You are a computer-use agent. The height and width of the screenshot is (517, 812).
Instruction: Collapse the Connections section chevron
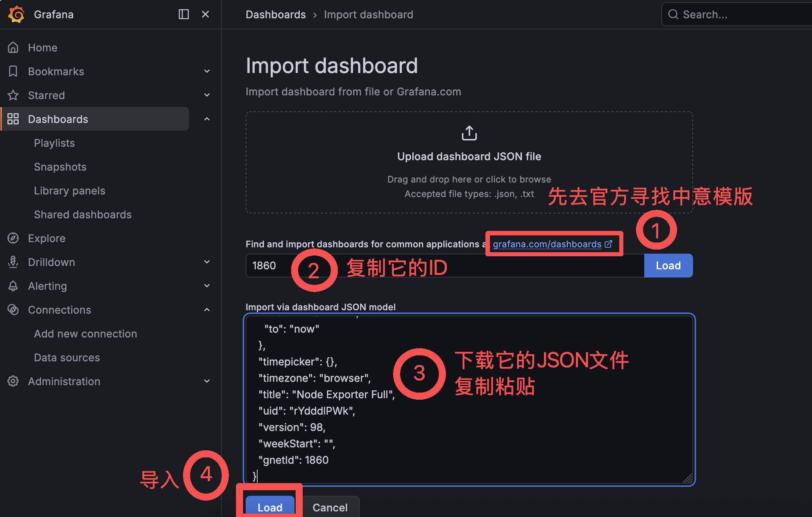[207, 310]
